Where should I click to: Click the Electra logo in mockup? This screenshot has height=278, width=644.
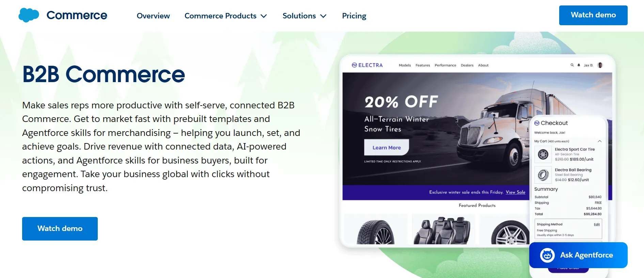tap(367, 65)
